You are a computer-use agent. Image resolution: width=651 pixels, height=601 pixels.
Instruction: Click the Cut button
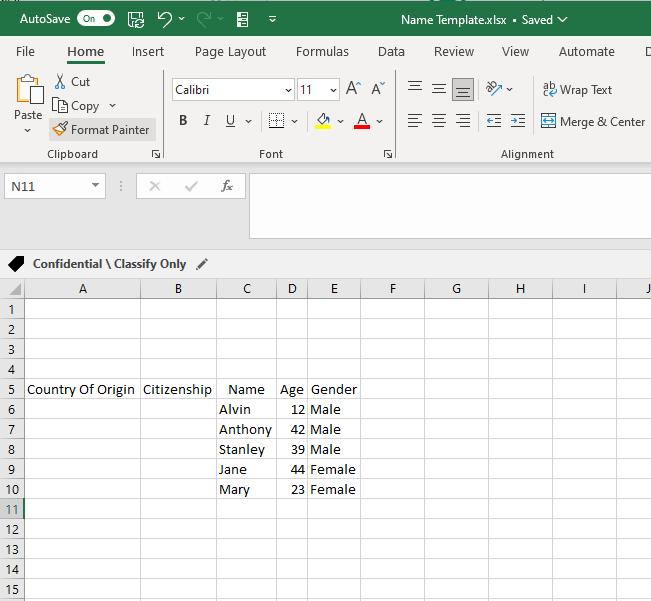click(x=72, y=82)
